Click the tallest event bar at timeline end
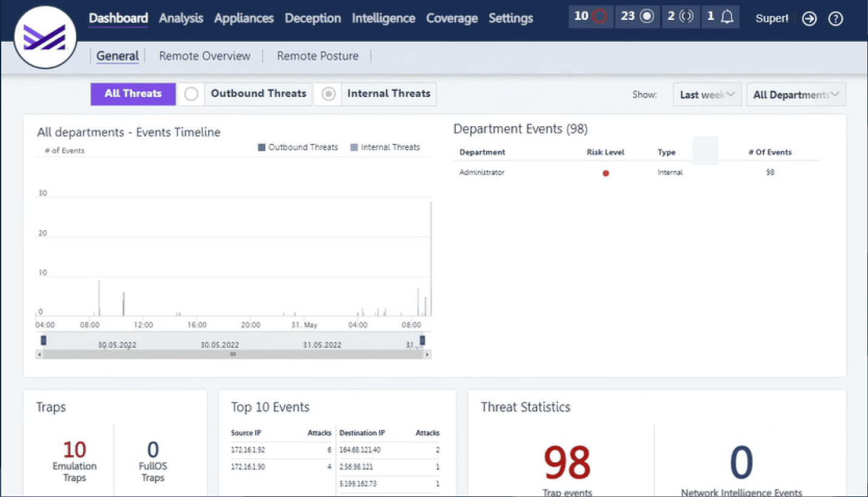Viewport: 868px width, 497px height. (x=431, y=259)
